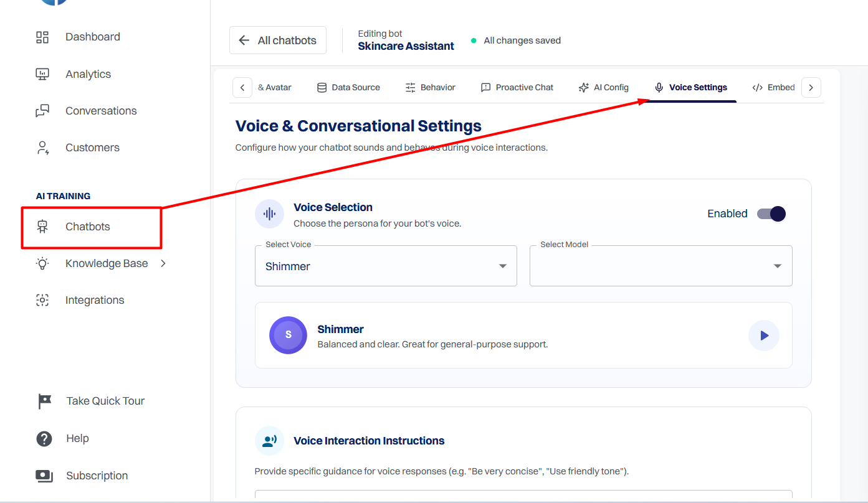Go back to All chatbots
The width and height of the screenshot is (868, 503).
[x=278, y=40]
